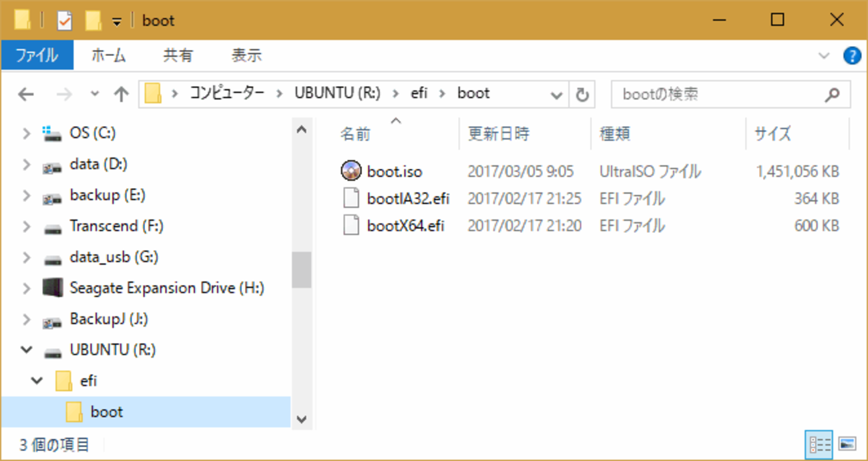This screenshot has width=868, height=461.
Task: Select data (D:) drive
Action: pos(99,164)
